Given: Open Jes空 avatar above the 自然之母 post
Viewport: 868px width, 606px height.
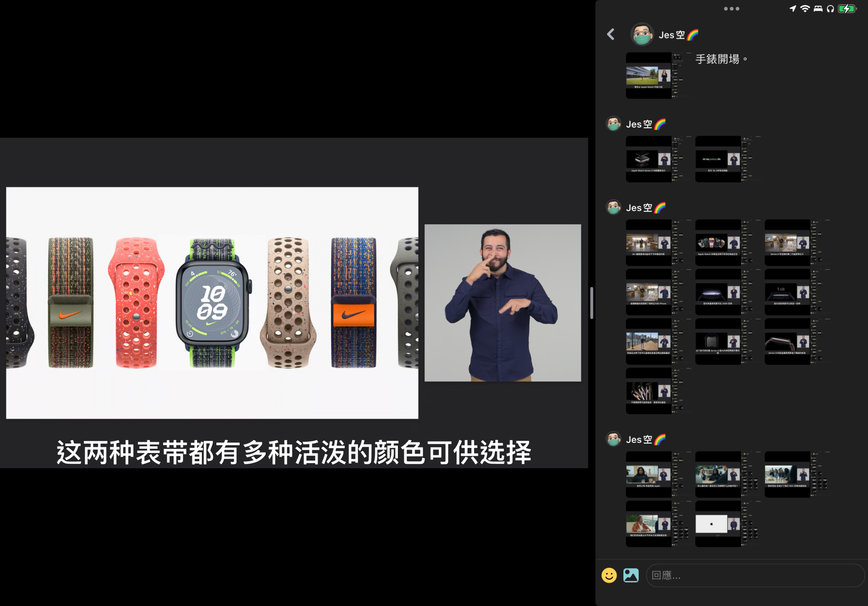Looking at the screenshot, I should [613, 439].
